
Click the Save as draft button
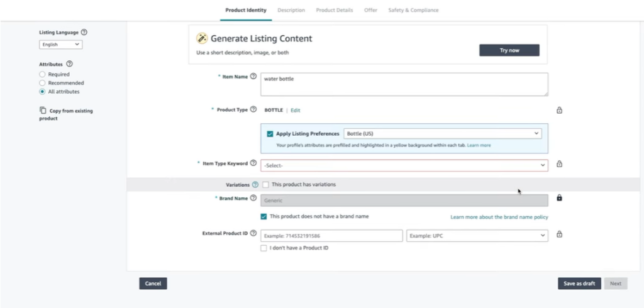point(579,283)
